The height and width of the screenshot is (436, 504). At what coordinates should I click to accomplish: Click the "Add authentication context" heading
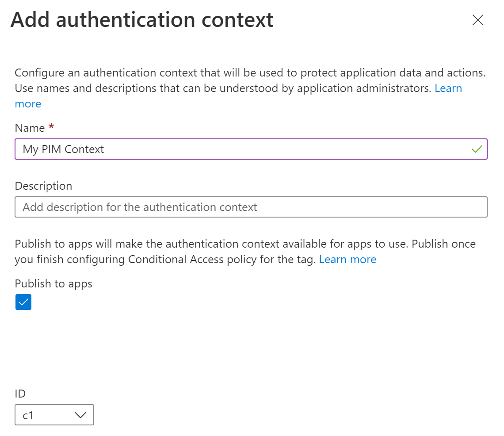tap(142, 20)
